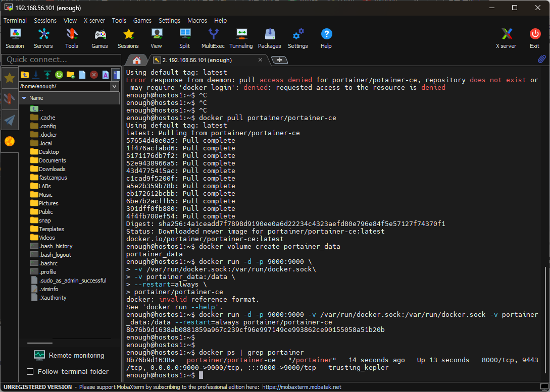This screenshot has height=392, width=550.
Task: Select the Downloads folder
Action: click(x=48, y=169)
